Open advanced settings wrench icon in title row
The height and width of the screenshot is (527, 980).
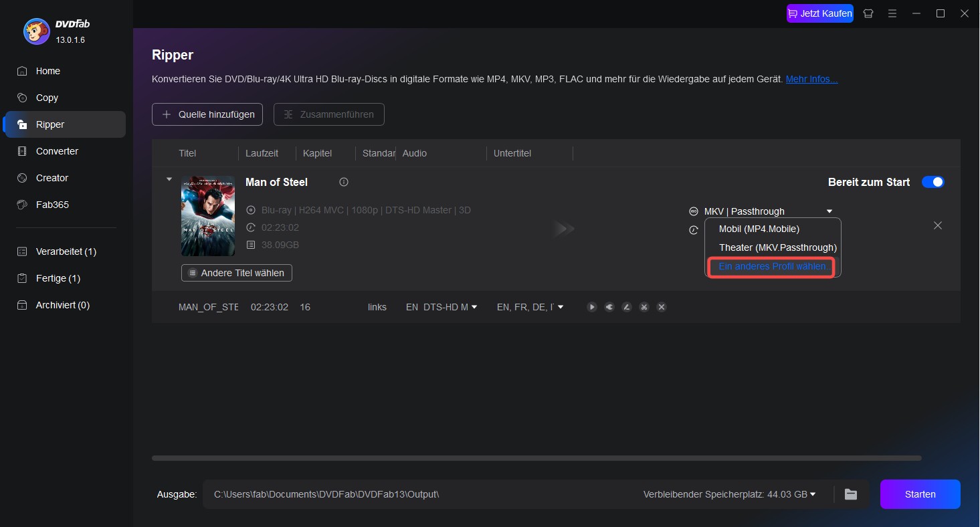coord(609,307)
